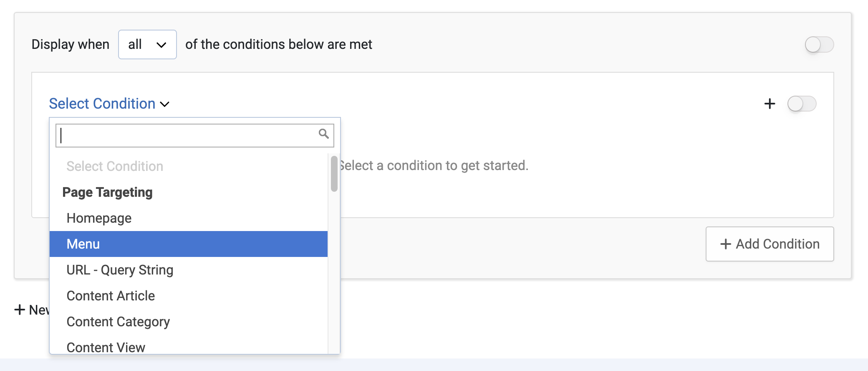Select the Menu condition option
Screen dimensions: 868x371
point(83,244)
